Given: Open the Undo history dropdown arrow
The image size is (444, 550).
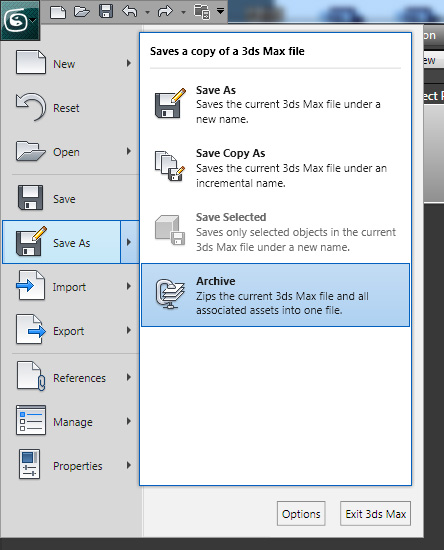Looking at the screenshot, I should tap(148, 13).
